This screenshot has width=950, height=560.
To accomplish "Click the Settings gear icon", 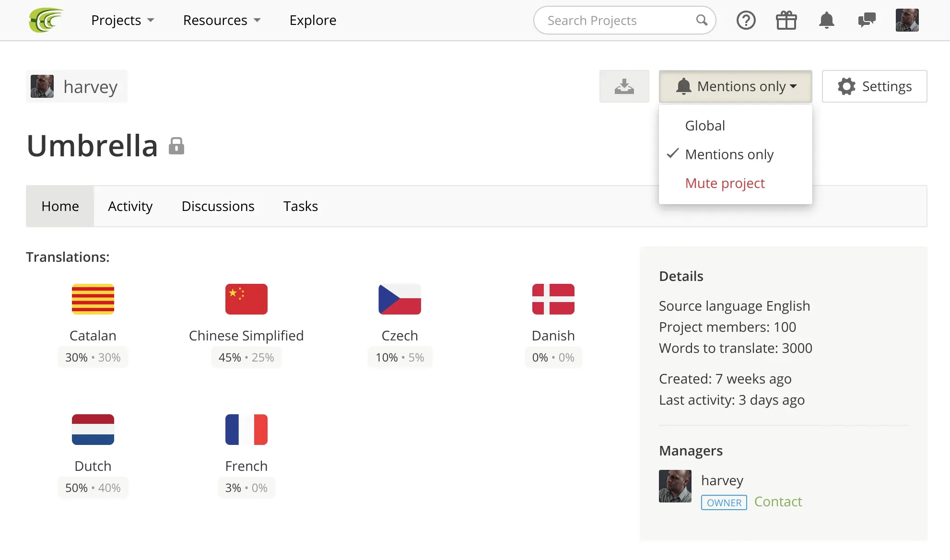I will click(x=847, y=85).
